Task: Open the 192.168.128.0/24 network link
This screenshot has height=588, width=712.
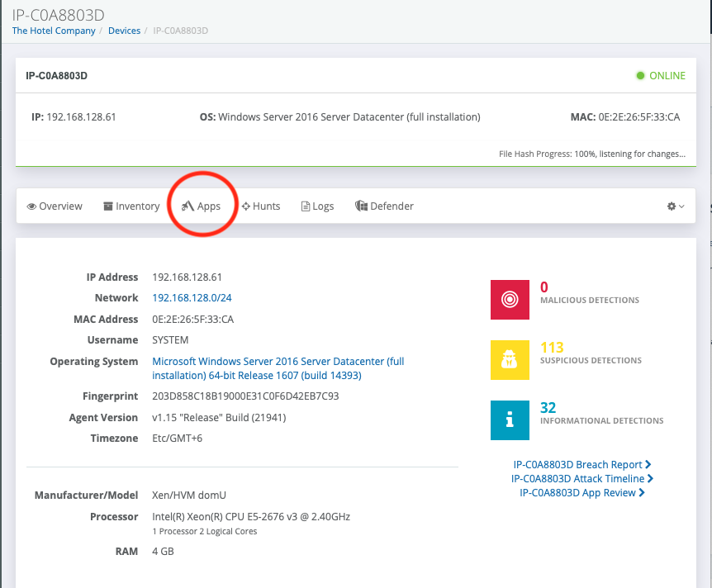Action: click(x=192, y=298)
